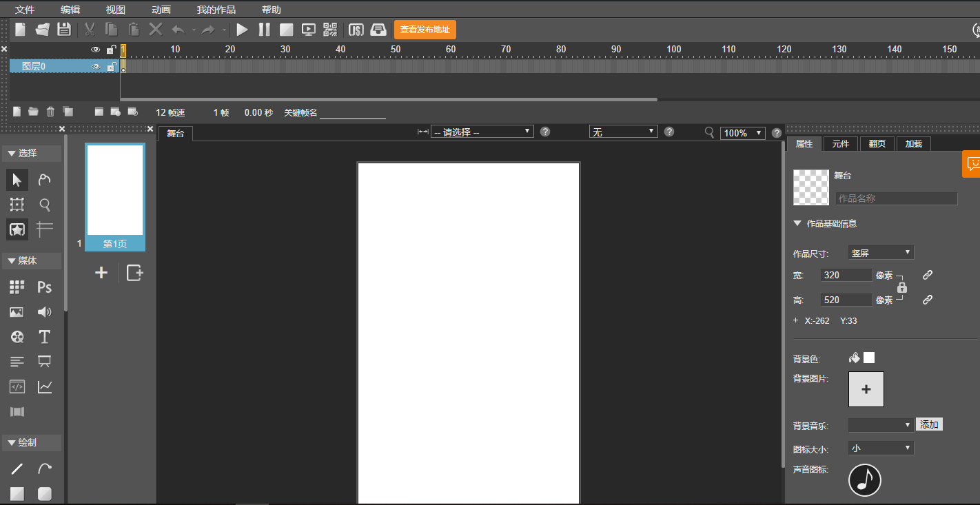Viewport: 980px width, 505px height.
Task: Open the 100% zoom level dropdown
Action: (742, 133)
